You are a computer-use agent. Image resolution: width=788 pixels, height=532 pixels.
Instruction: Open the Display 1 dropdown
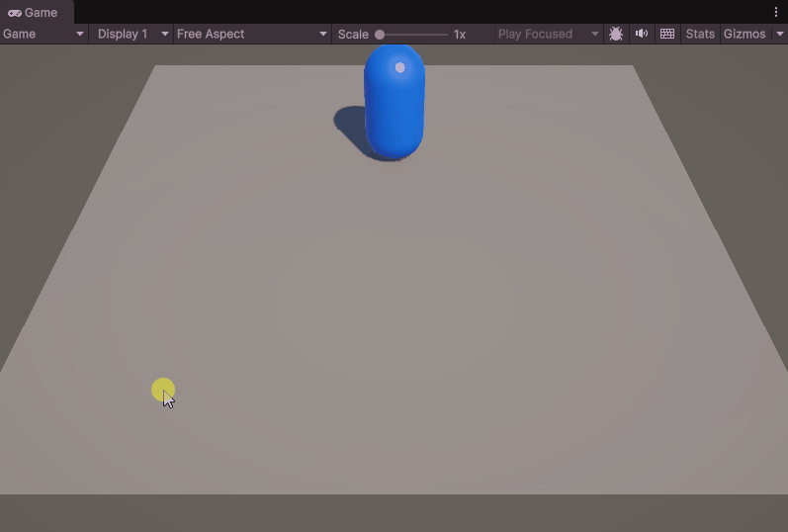tap(131, 35)
